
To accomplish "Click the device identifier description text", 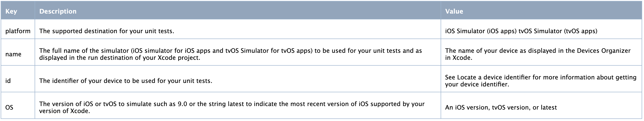I will pos(125,81).
